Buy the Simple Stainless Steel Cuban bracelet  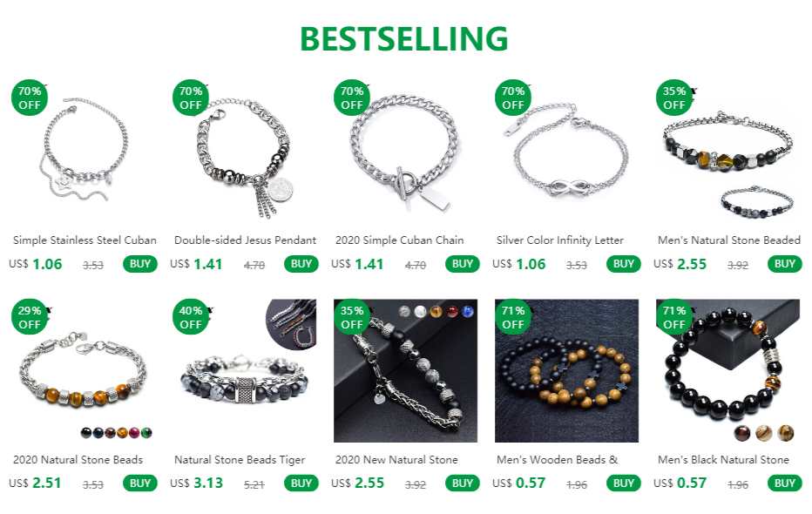pyautogui.click(x=139, y=264)
